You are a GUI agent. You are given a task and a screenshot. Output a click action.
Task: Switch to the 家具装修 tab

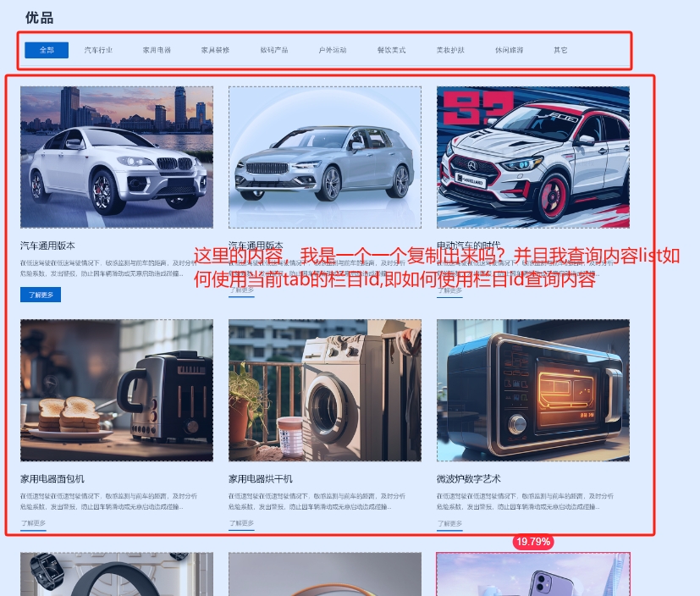click(216, 50)
